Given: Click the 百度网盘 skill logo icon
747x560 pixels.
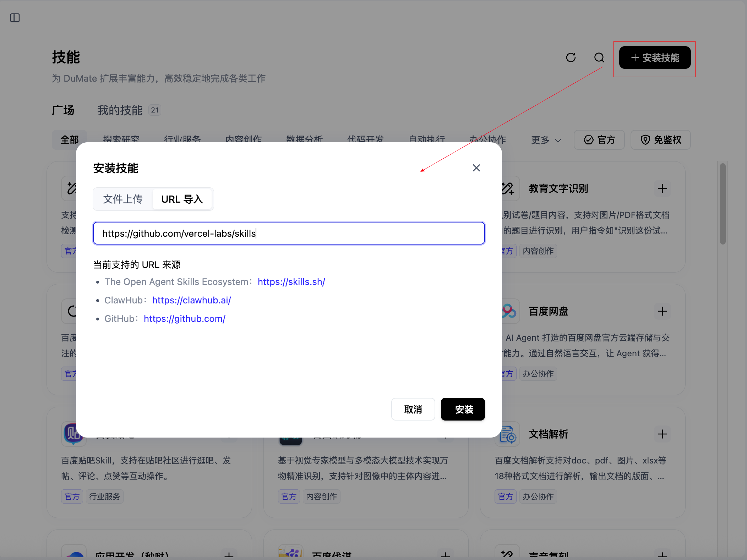Looking at the screenshot, I should point(510,311).
